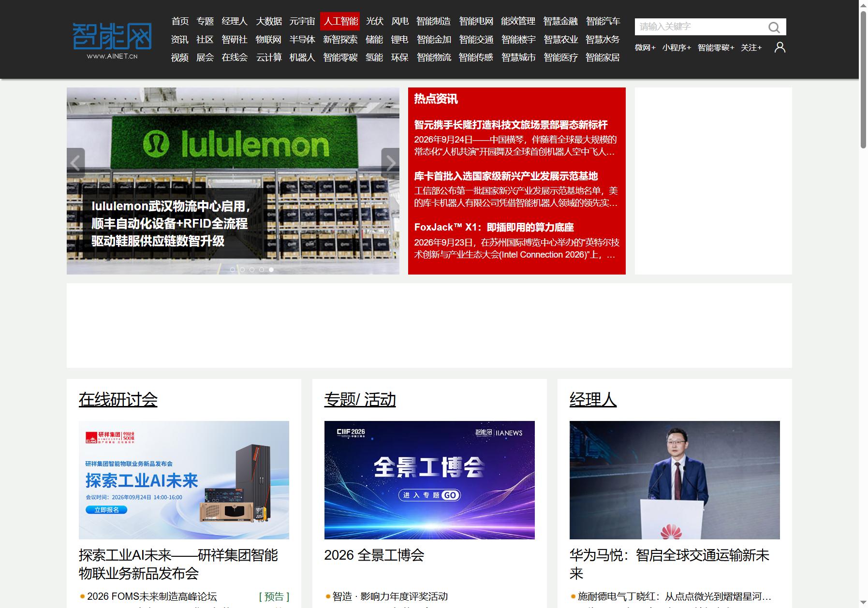Screen dimensions: 868x608
Task: Expand the 微网+ menu
Action: tap(645, 47)
